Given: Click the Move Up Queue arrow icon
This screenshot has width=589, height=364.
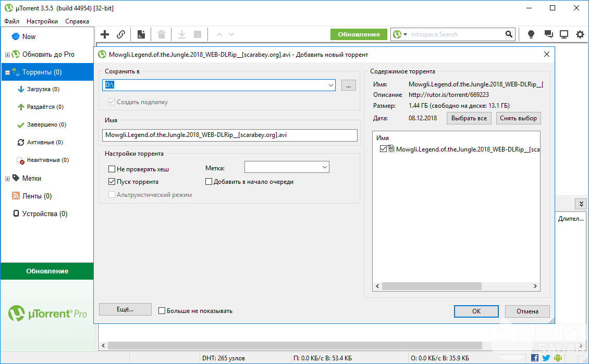Looking at the screenshot, I should coord(219,34).
